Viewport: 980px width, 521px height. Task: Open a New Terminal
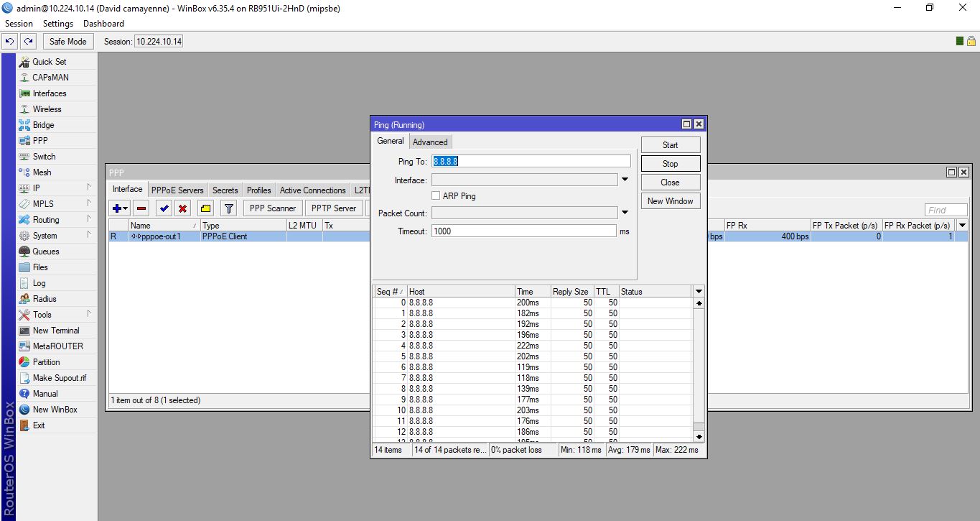pyautogui.click(x=56, y=331)
